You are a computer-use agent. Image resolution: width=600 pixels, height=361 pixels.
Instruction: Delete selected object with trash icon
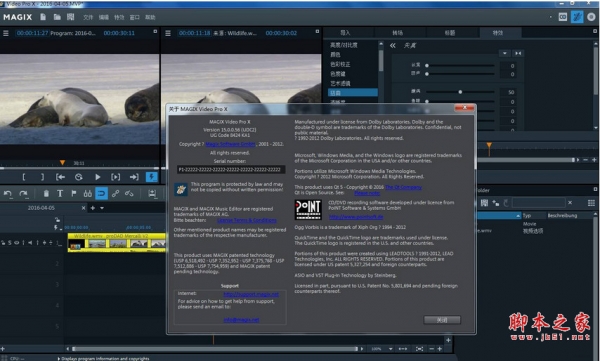[x=46, y=194]
